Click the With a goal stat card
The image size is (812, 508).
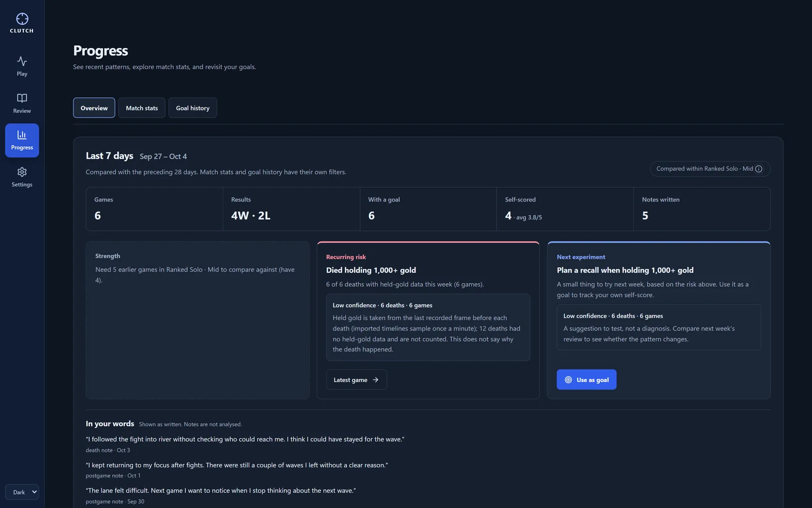pyautogui.click(x=428, y=209)
